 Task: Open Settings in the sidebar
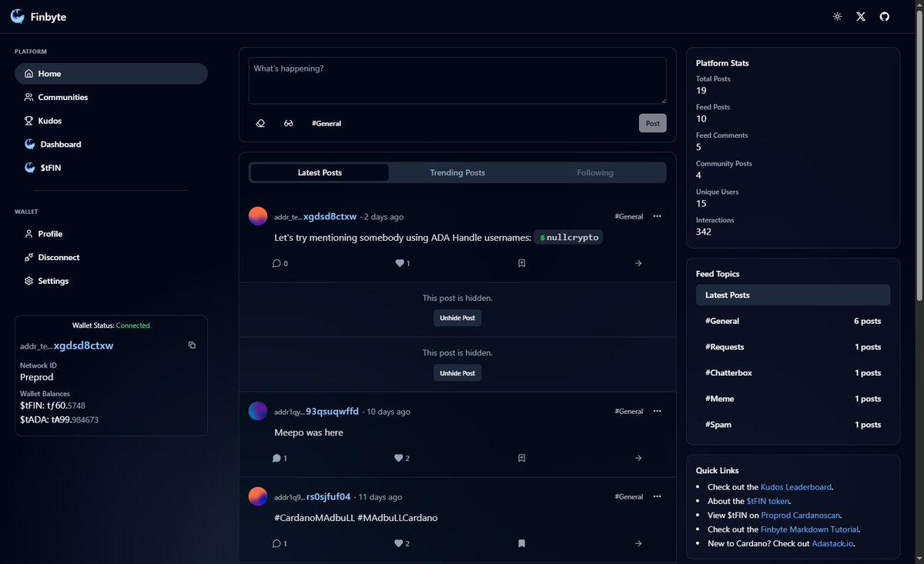pyautogui.click(x=111, y=281)
